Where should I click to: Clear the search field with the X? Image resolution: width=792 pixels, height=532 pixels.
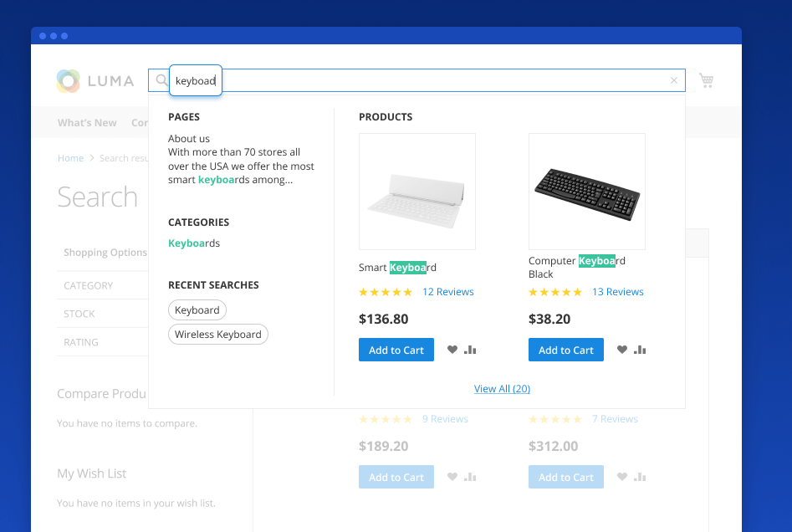coord(674,80)
